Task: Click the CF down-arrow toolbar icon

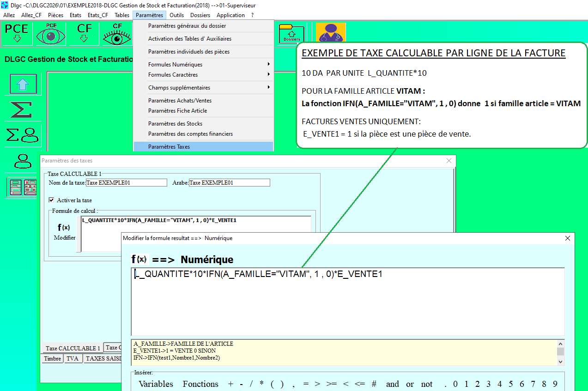Action: coord(84,34)
